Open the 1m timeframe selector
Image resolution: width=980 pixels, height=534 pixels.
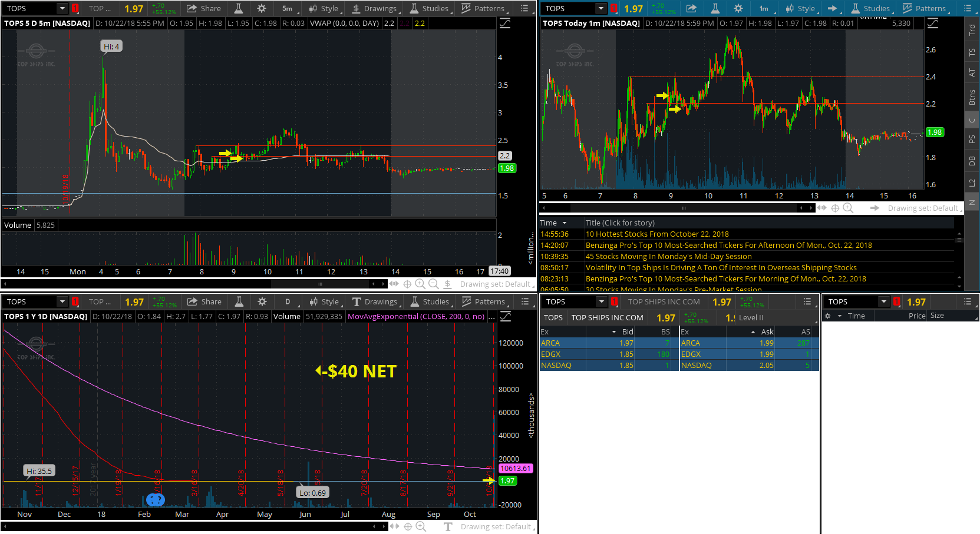pos(765,8)
